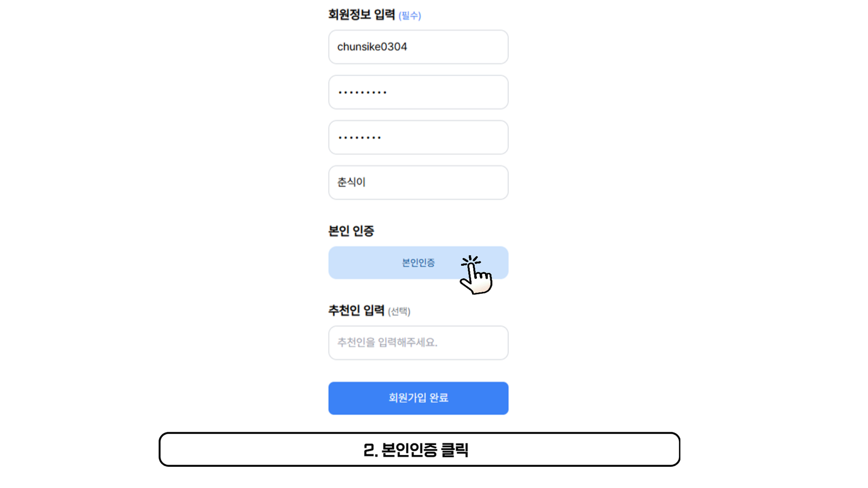Viewport: 868px width, 488px height.
Task: Click the 추천인 입력 section heading
Action: tap(356, 311)
